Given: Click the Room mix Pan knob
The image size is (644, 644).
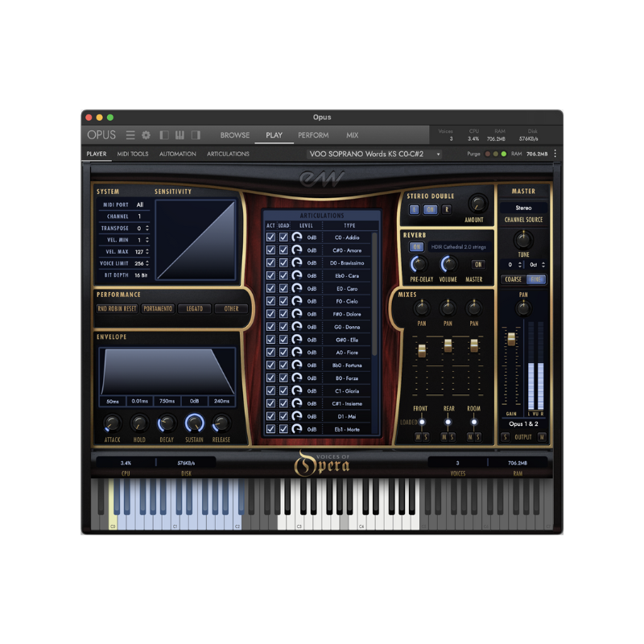Looking at the screenshot, I should click(x=474, y=308).
